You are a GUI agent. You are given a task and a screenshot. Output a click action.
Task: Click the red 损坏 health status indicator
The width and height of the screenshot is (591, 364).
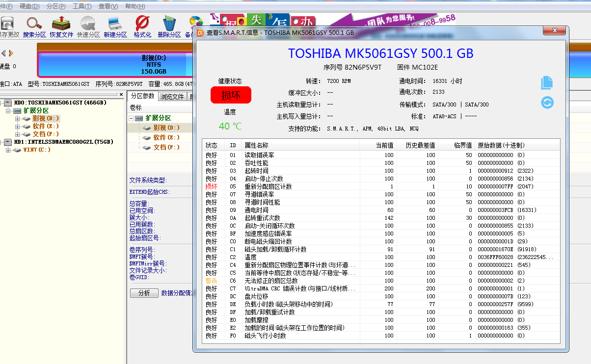231,95
